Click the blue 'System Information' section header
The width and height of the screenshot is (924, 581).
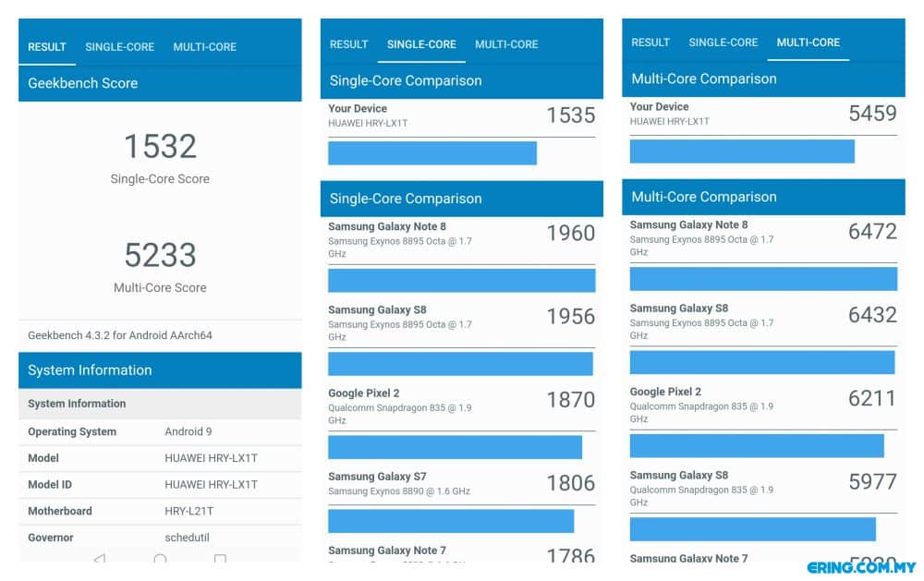pos(160,370)
